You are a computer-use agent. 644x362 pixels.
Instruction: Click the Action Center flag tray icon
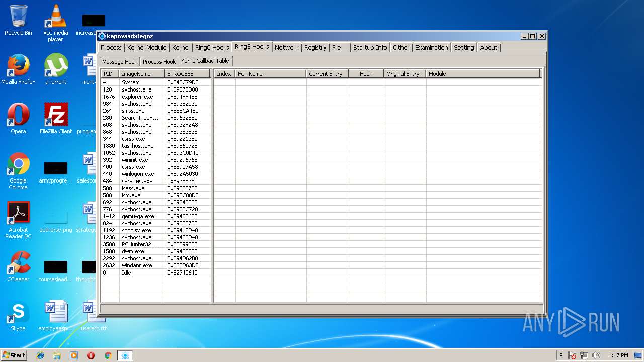(572, 355)
